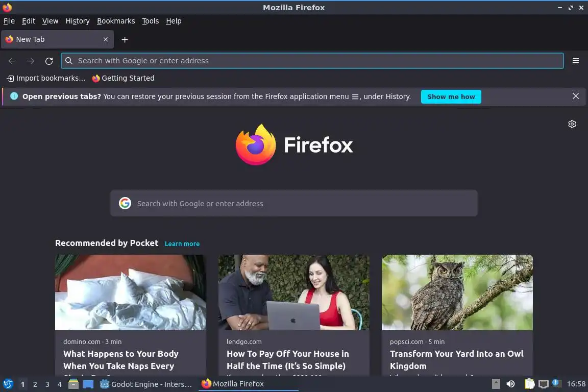Open the volume speaker icon in tray
Viewport: 588px width, 392px height.
click(x=510, y=384)
